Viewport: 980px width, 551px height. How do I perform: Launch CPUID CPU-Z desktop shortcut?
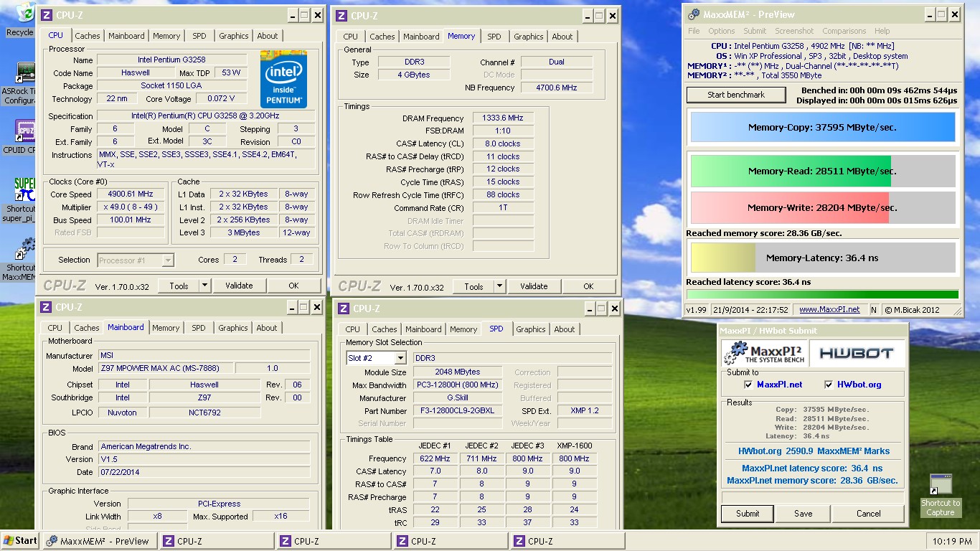coord(27,132)
